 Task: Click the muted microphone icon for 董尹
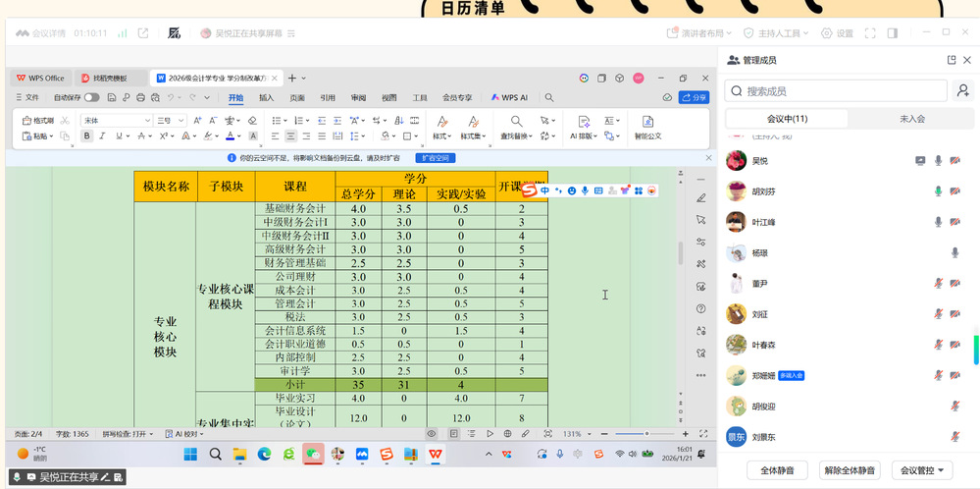tap(938, 284)
